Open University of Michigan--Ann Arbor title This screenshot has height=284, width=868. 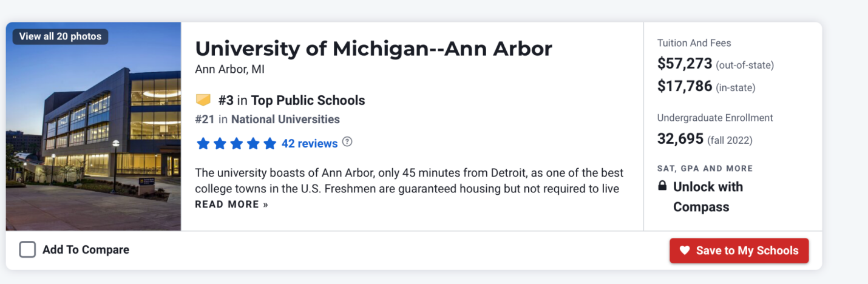tap(373, 48)
